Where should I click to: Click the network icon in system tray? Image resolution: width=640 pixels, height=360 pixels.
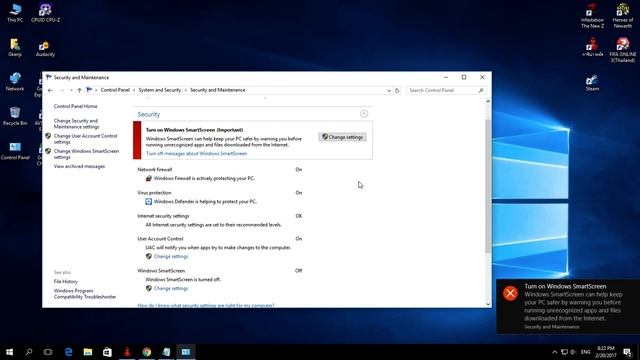pyautogui.click(x=564, y=352)
